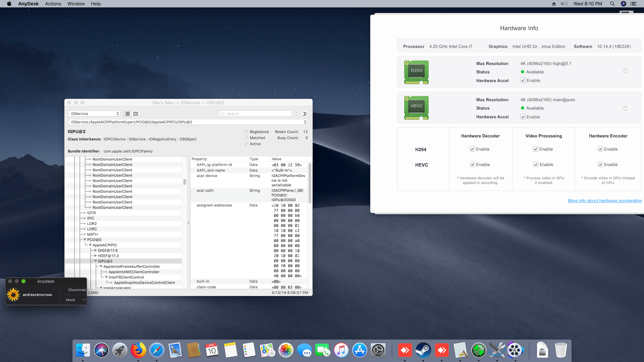Screen dimensions: 644x362
Task: Open the Window menu
Action: tap(76, 4)
